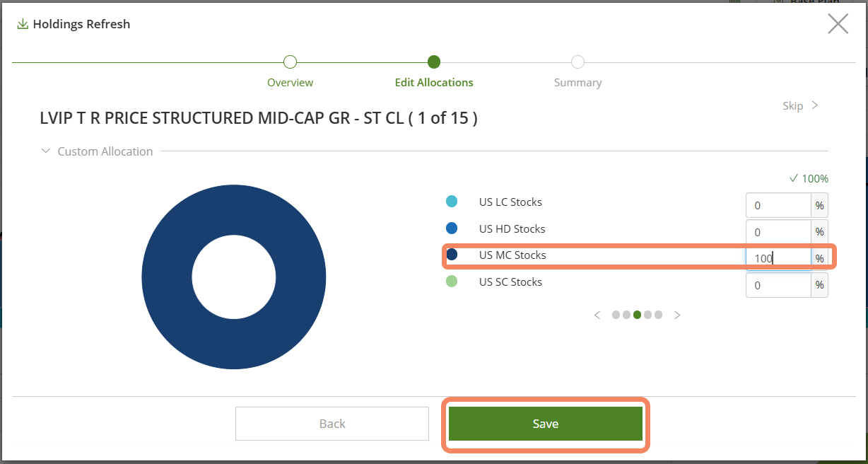Viewport: 868px width, 464px height.
Task: Go to fifth pagination dot
Action: coord(658,315)
